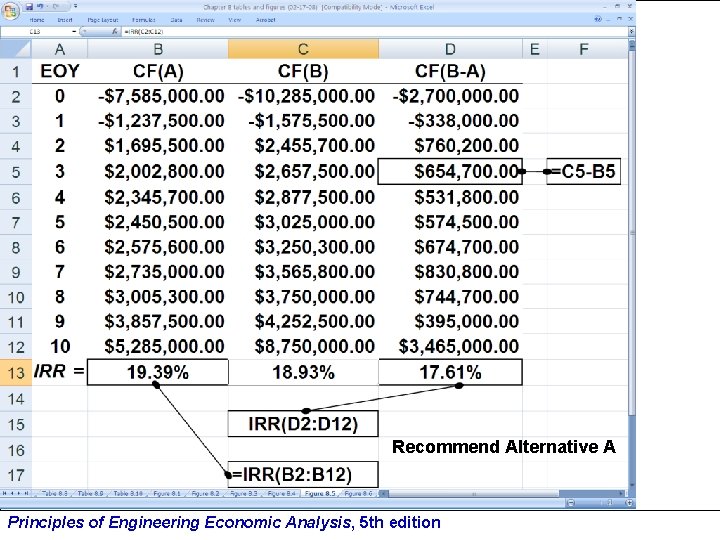Viewport: 720px width, 540px height.
Task: Click the IRR cell showing 19.39%
Action: (x=158, y=372)
